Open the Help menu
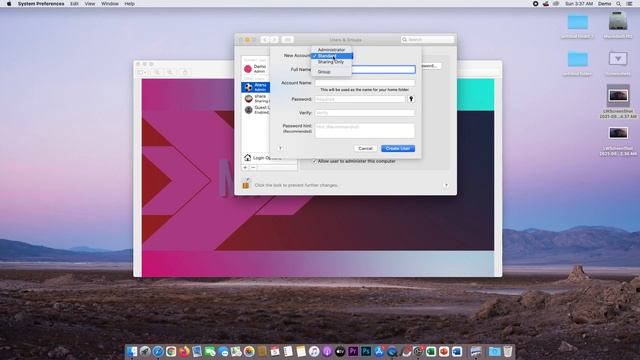The height and width of the screenshot is (360, 640). 129,4
